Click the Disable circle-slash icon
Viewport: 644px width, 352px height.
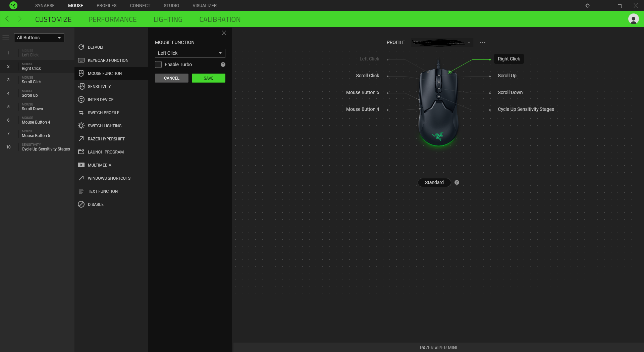[81, 204]
